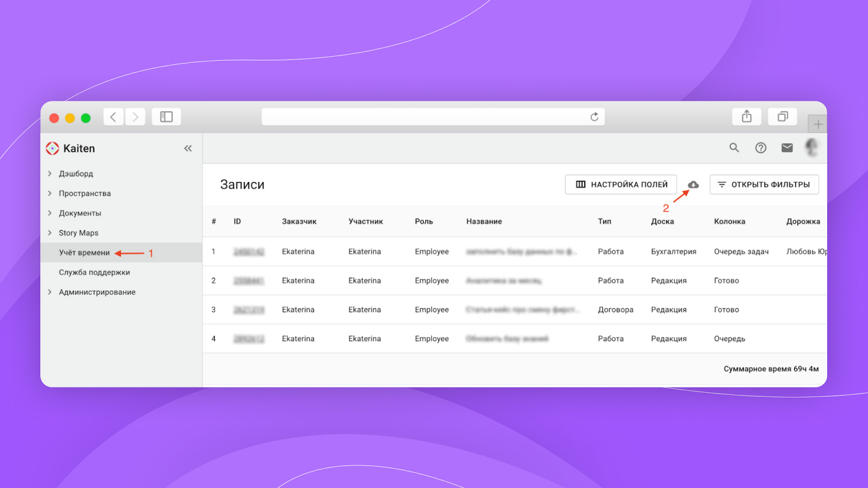Viewport: 868px width, 488px height.
Task: Click the Тип column header
Action: pos(604,221)
